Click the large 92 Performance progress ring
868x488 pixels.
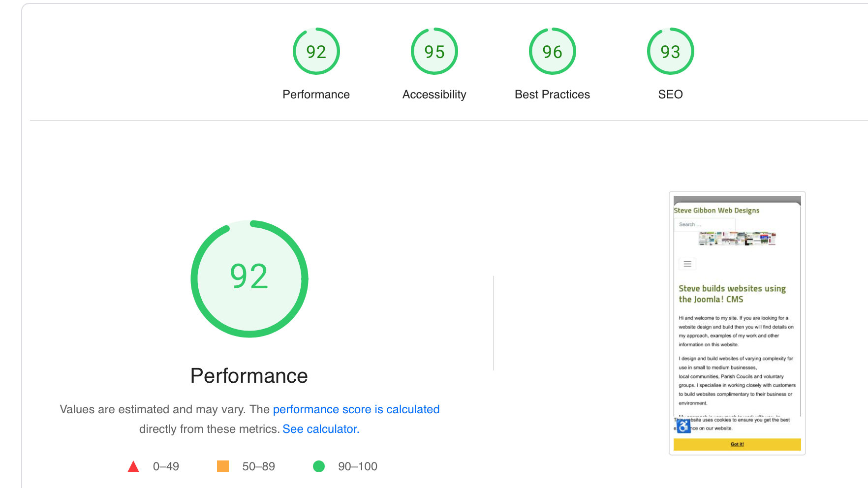point(249,278)
